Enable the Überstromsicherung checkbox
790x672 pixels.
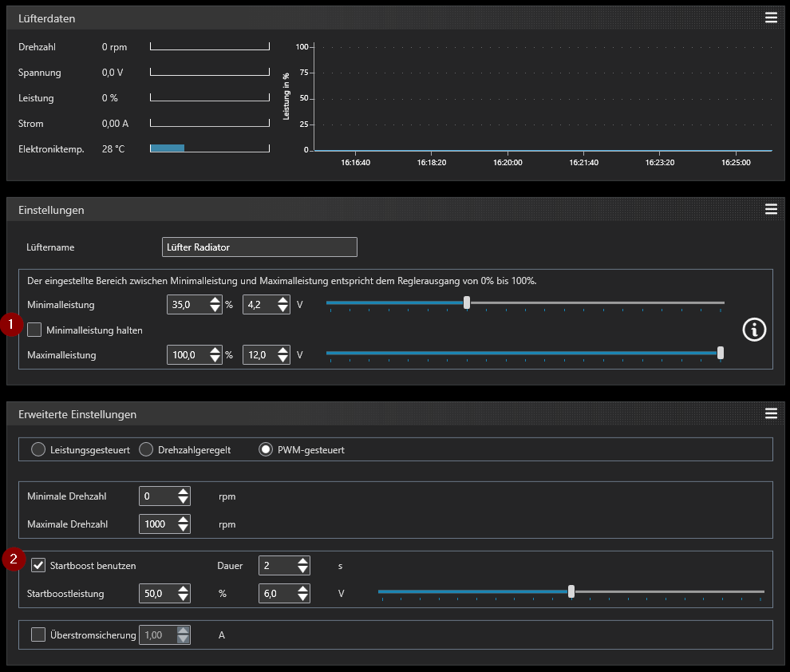38,634
